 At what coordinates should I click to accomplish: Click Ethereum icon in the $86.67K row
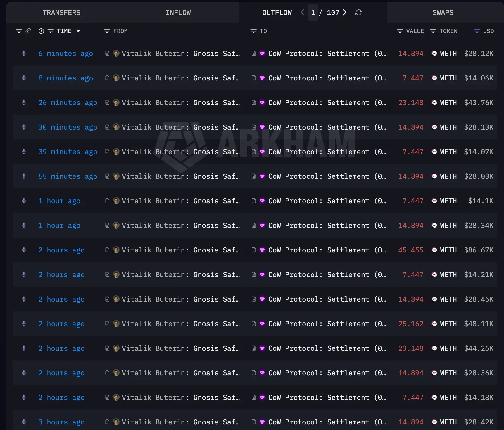pyautogui.click(x=24, y=250)
